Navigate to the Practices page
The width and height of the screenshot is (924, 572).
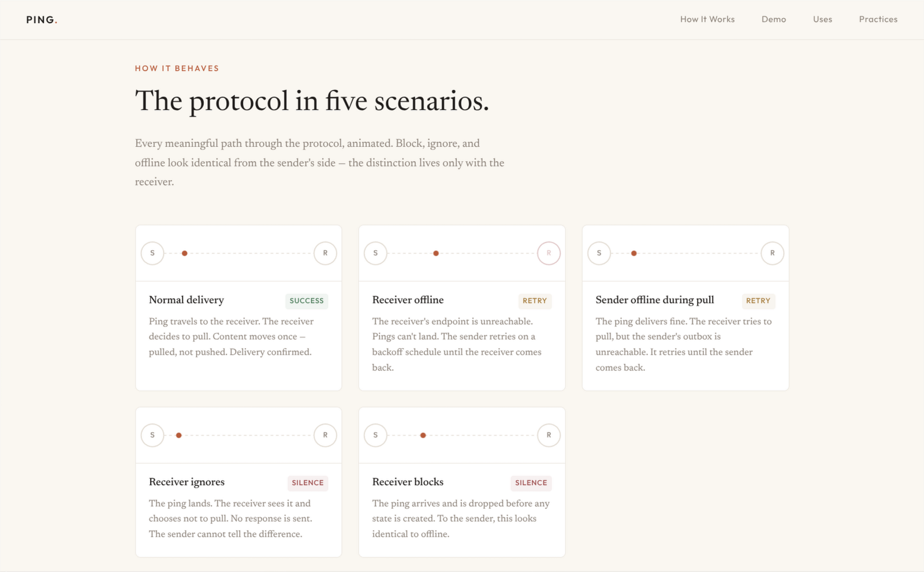878,19
